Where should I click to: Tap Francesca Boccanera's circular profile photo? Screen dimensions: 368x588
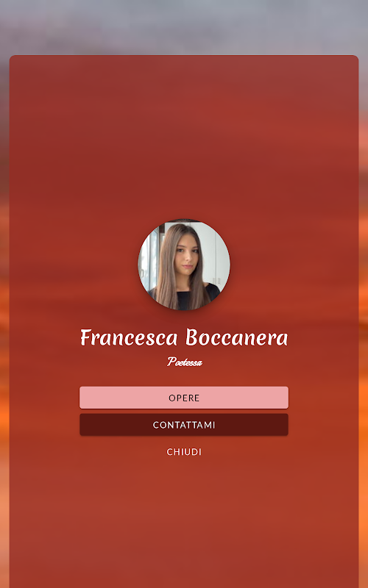click(184, 265)
